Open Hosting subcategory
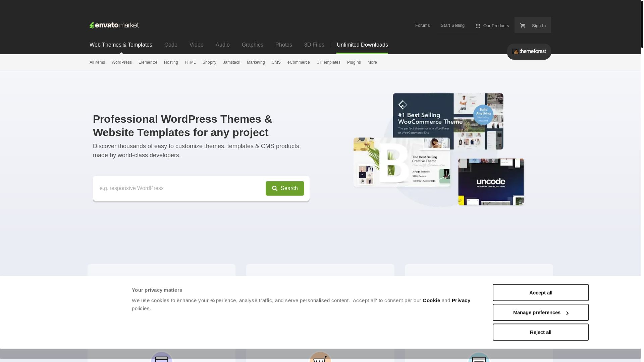 171,62
